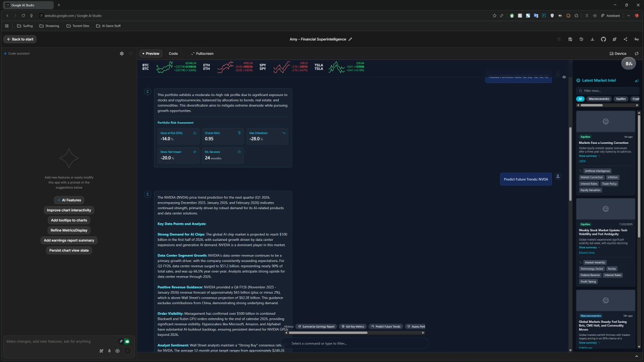Select the Equities filter chip
Screen dimensions: 644x362
[621, 99]
